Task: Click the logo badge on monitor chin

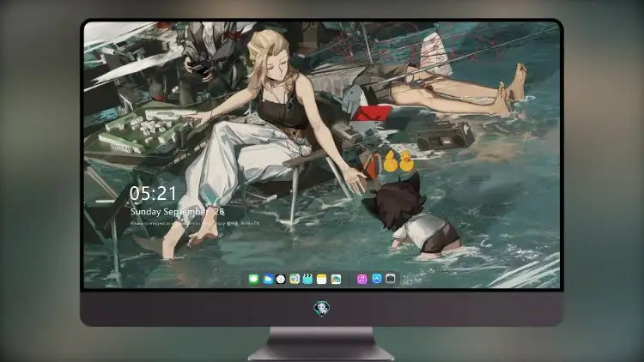Action: pyautogui.click(x=321, y=309)
